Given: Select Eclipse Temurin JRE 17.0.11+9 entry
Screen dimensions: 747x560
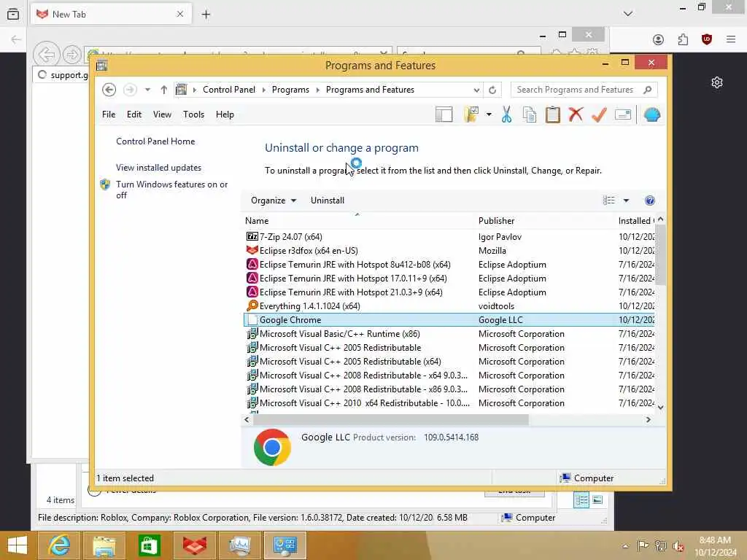Looking at the screenshot, I should [x=449, y=278].
